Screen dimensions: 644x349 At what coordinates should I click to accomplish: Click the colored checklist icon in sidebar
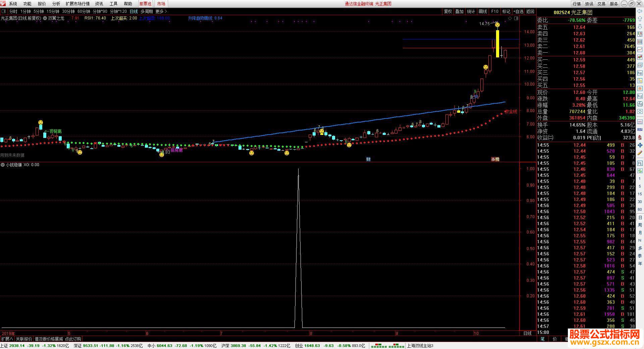coord(640,34)
